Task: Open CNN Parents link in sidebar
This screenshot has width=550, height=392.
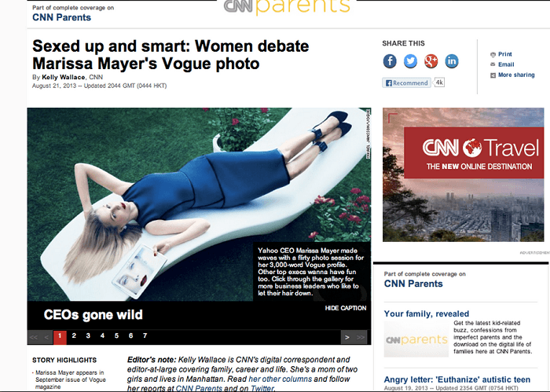Action: pyautogui.click(x=413, y=284)
